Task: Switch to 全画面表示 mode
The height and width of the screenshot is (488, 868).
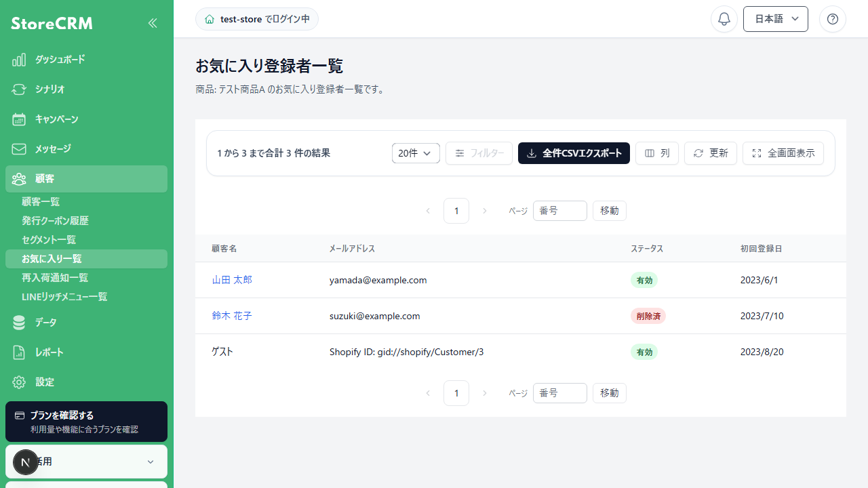Action: (x=783, y=153)
